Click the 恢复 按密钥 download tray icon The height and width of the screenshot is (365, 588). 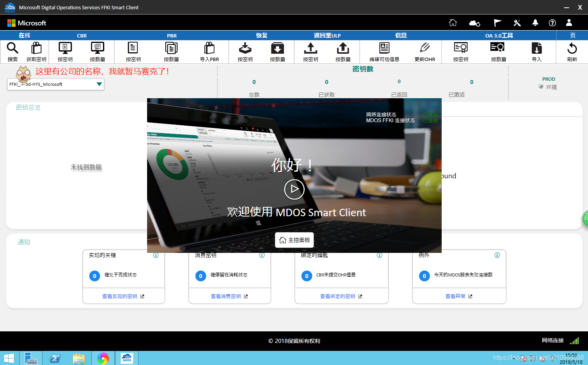[245, 48]
